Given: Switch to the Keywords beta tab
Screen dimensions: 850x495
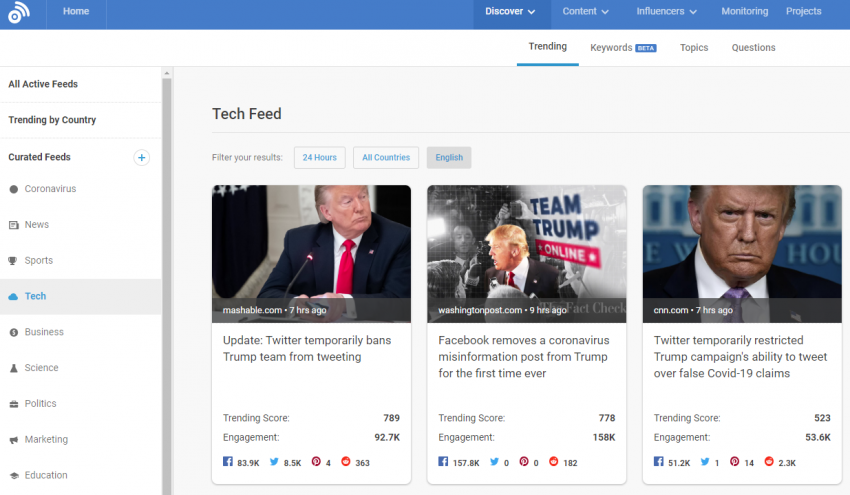Looking at the screenshot, I should pos(623,48).
